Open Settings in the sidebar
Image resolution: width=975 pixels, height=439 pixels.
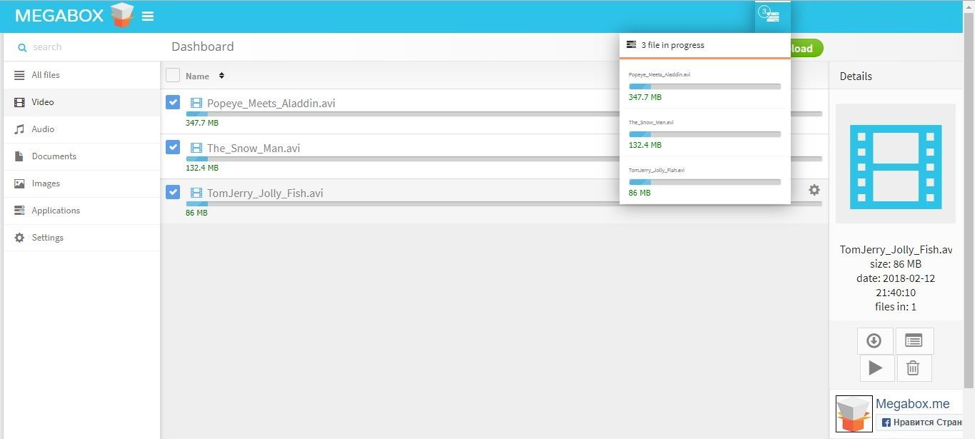tap(81, 238)
